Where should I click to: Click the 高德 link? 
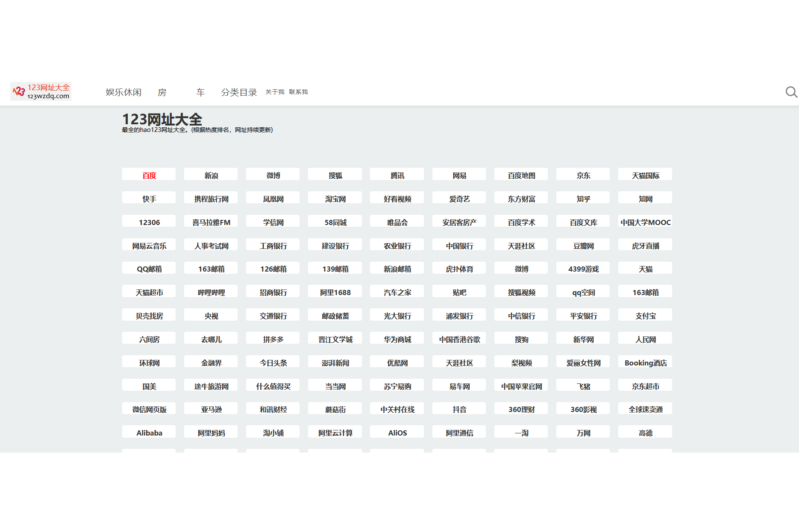[645, 433]
